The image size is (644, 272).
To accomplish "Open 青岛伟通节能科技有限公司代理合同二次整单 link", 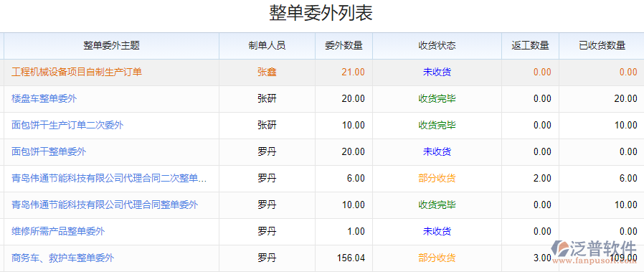I will 109,178.
